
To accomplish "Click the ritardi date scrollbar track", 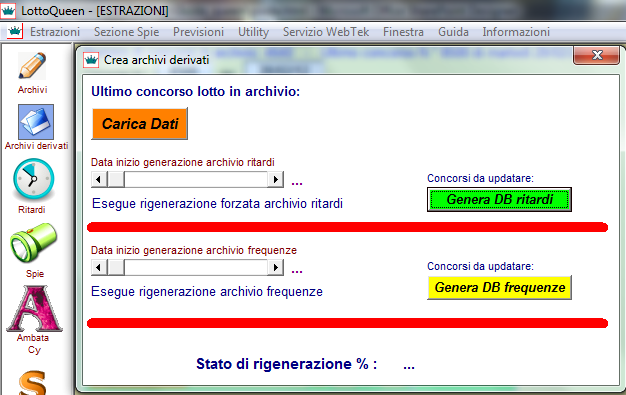I will [x=196, y=179].
